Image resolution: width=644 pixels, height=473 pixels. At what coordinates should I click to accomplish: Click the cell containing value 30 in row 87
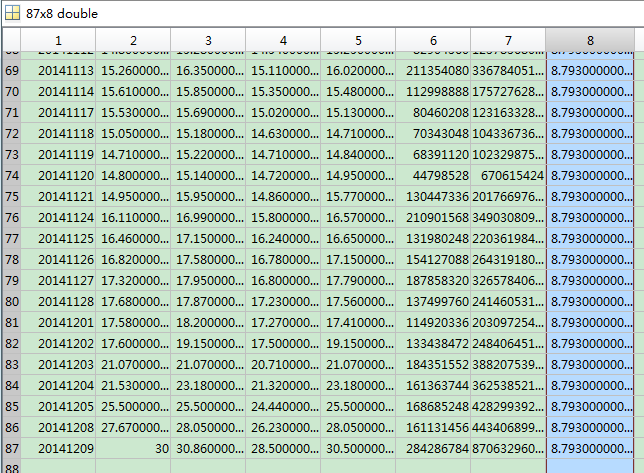[x=133, y=448]
